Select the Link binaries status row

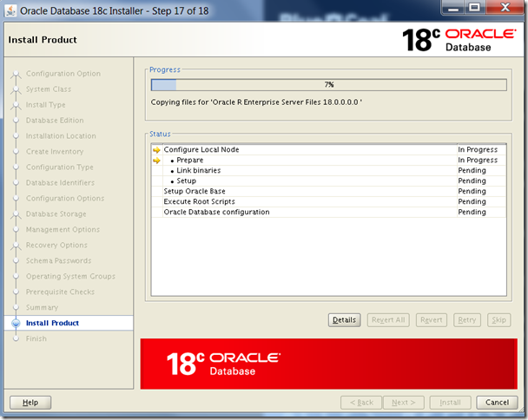tap(328, 171)
